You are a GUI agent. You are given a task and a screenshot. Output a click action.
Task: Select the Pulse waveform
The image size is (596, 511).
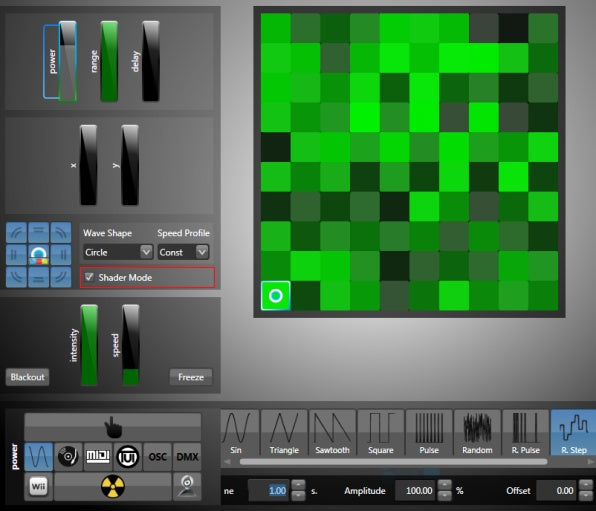429,433
